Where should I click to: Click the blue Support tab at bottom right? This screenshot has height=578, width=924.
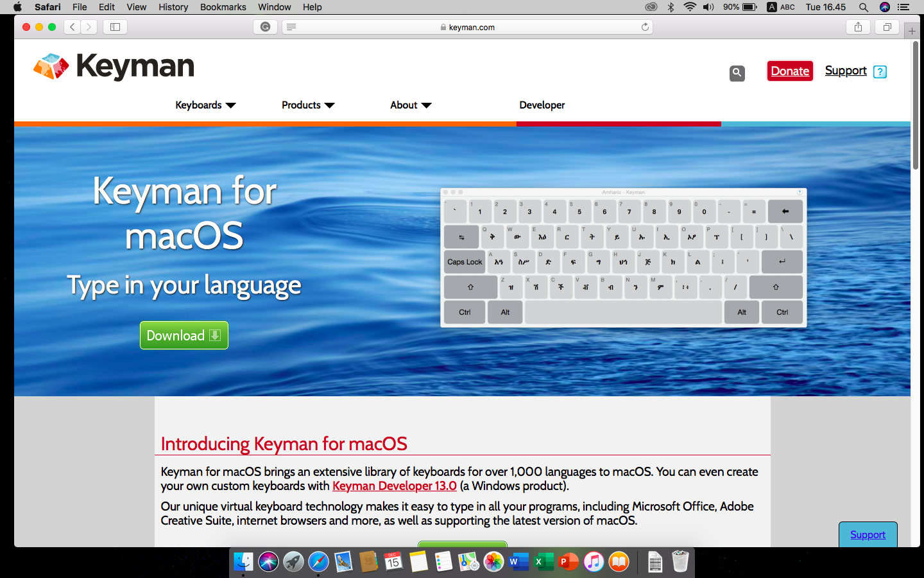click(868, 534)
